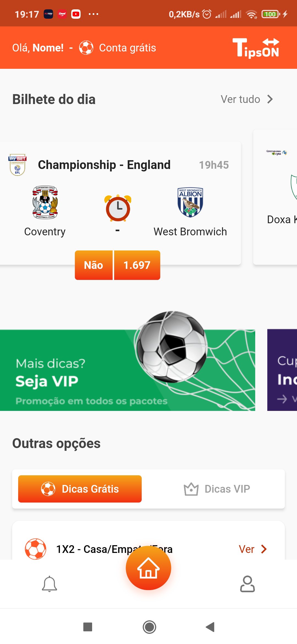Tap the soccer ball beside Conta grátis
Image resolution: width=297 pixels, height=644 pixels.
[86, 48]
